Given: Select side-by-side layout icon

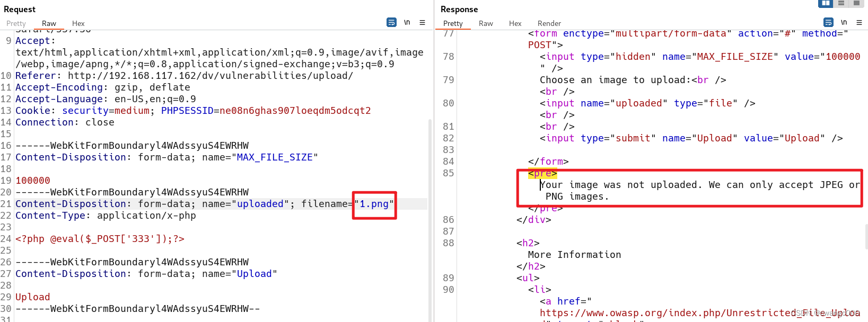Looking at the screenshot, I should (x=826, y=3).
